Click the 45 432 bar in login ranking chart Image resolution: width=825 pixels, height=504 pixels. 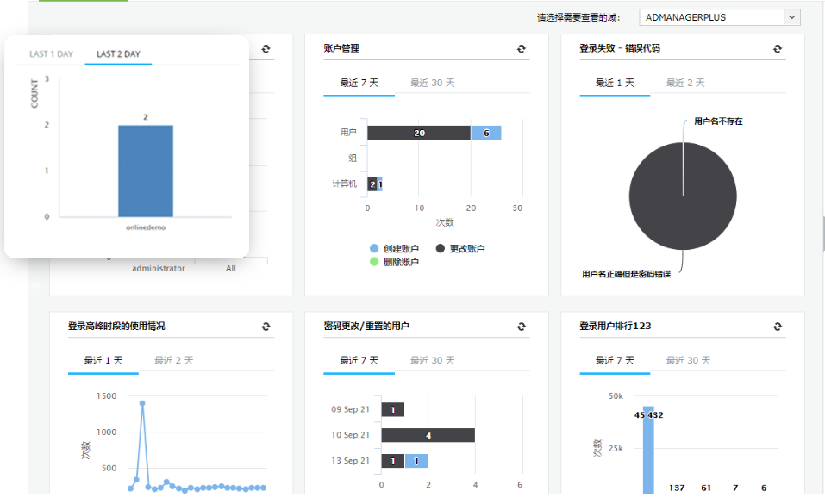click(648, 450)
